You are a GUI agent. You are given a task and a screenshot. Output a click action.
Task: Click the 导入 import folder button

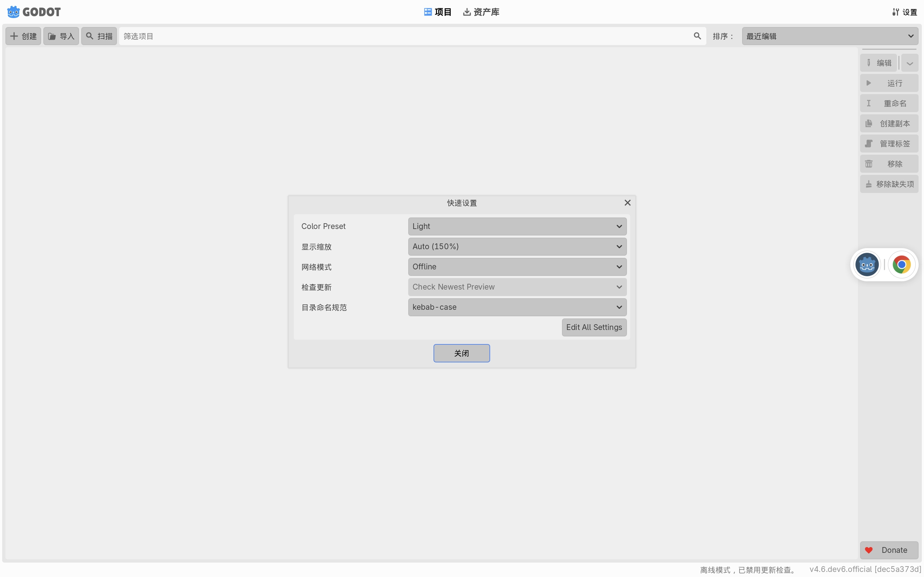coord(61,36)
